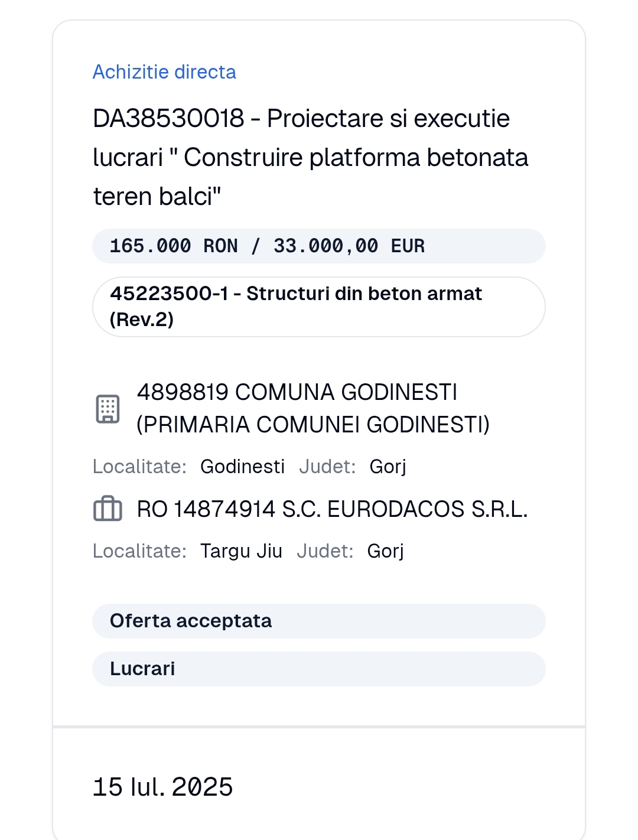Click the Godinesti locality value
Screen dimensions: 638x840
pos(242,467)
